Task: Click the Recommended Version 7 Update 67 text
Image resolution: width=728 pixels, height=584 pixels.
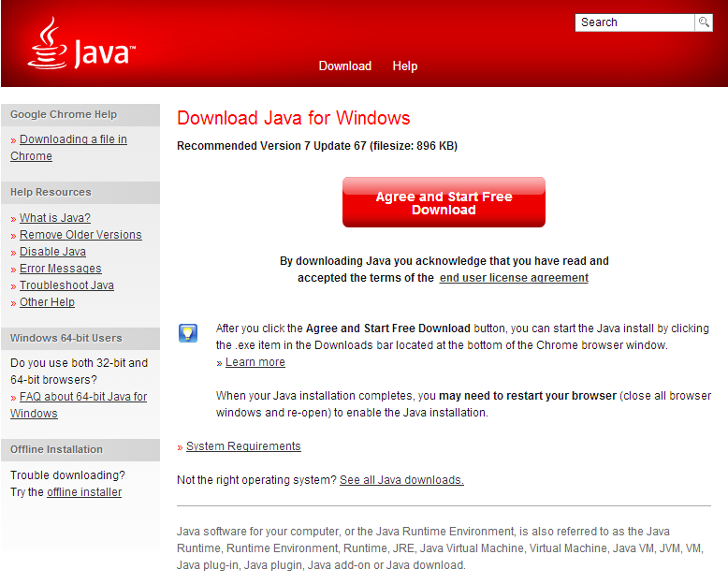Action: pyautogui.click(x=317, y=146)
